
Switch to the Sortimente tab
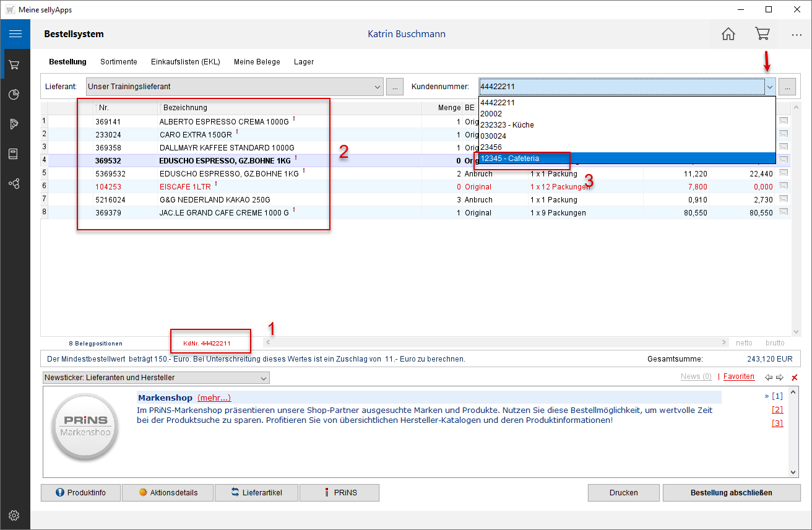point(119,62)
